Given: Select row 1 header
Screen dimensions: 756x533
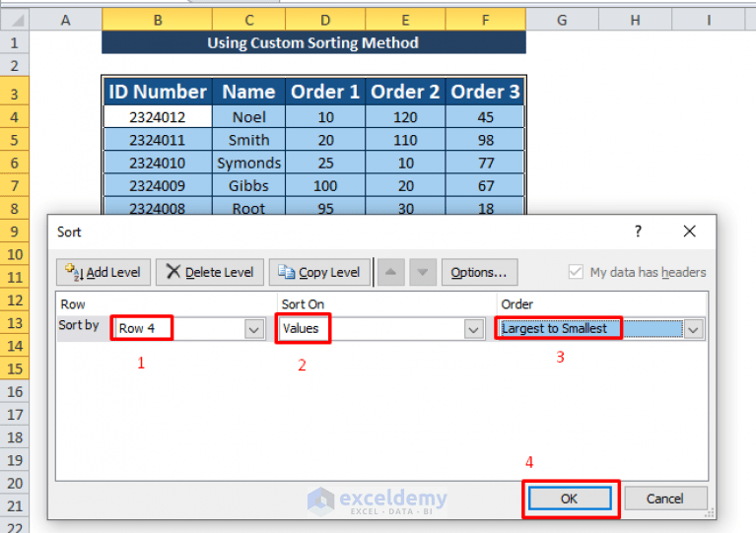Looking at the screenshot, I should click(15, 42).
